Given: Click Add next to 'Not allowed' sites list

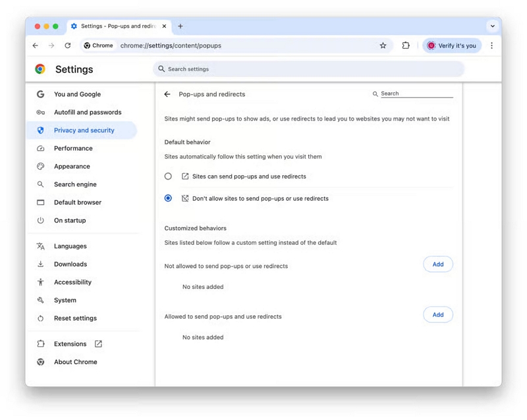Looking at the screenshot, I should 437,264.
